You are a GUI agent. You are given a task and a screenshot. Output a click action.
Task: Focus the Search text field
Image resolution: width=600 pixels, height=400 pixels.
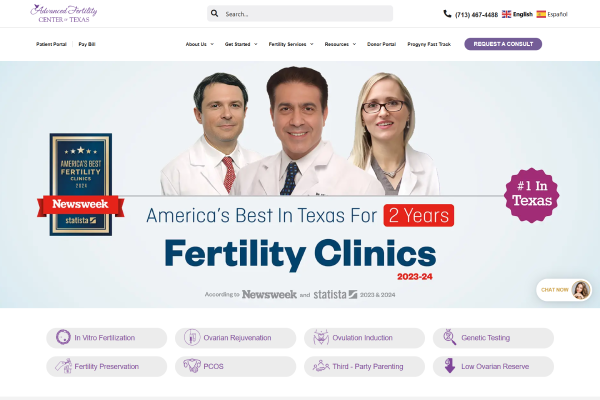pyautogui.click(x=306, y=14)
